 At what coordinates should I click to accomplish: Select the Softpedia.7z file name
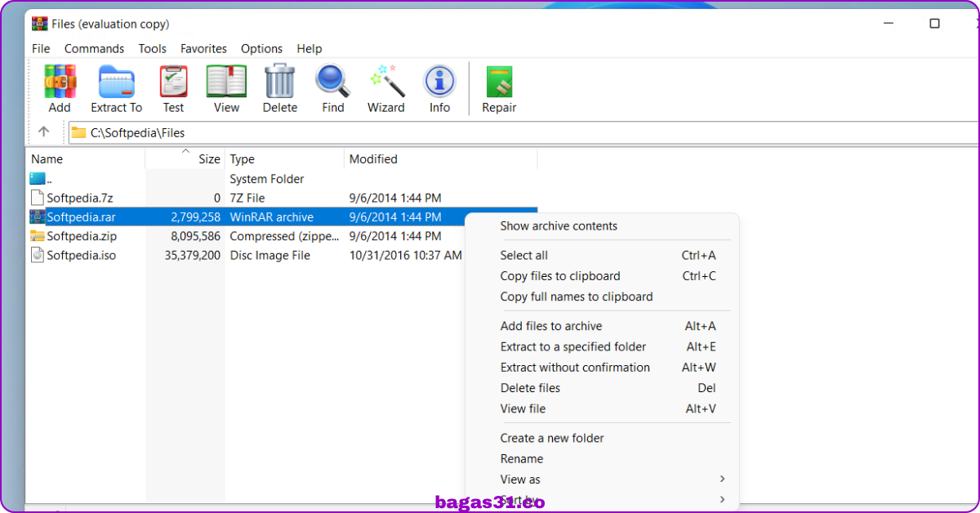(82, 198)
